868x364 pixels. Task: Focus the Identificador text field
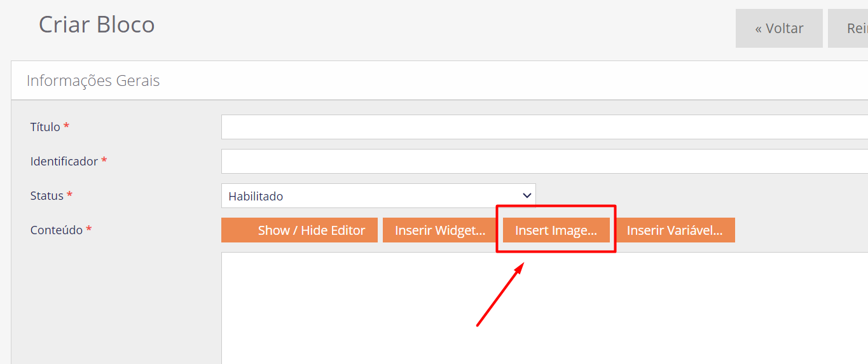coord(544,161)
